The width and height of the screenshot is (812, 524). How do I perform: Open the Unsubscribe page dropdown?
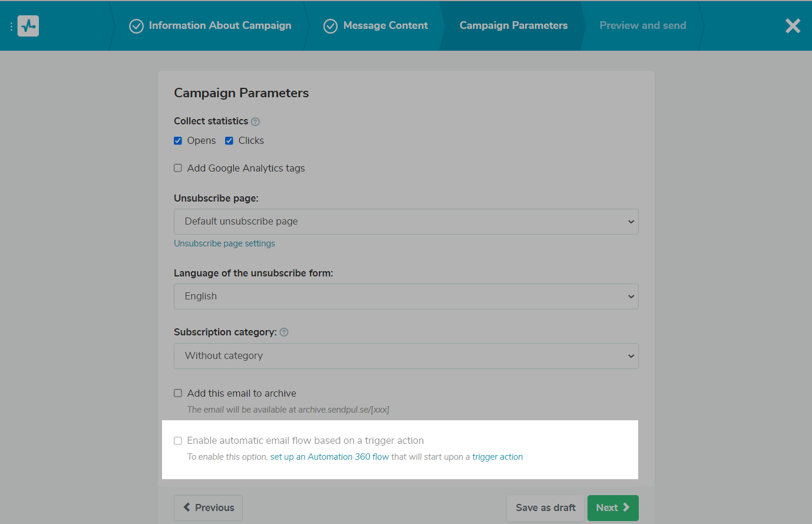pos(406,222)
